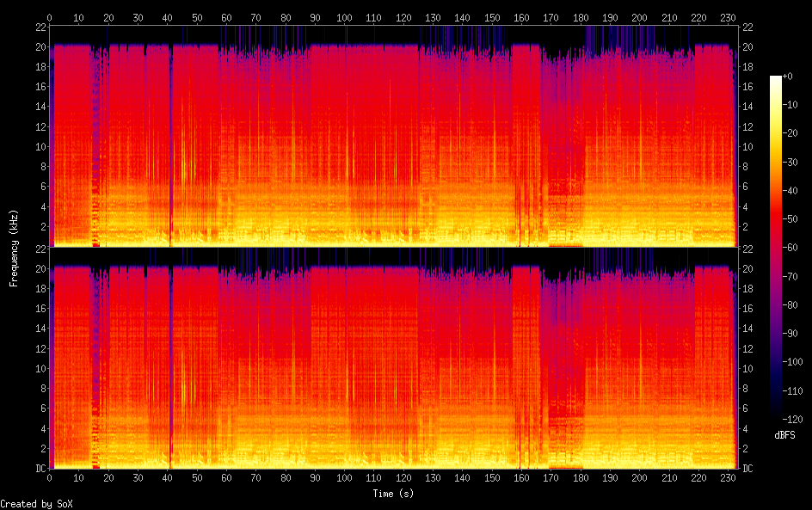812x510 pixels.
Task: Click the dBFS label below the color scale
Action: pyautogui.click(x=784, y=435)
